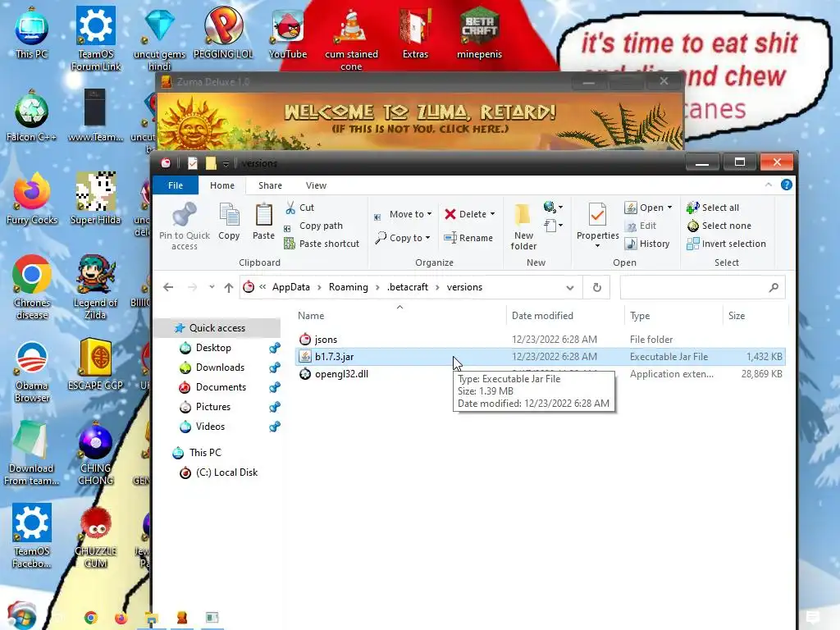Select Quick access in navigation pane
Image resolution: width=840 pixels, height=630 pixels.
217,328
